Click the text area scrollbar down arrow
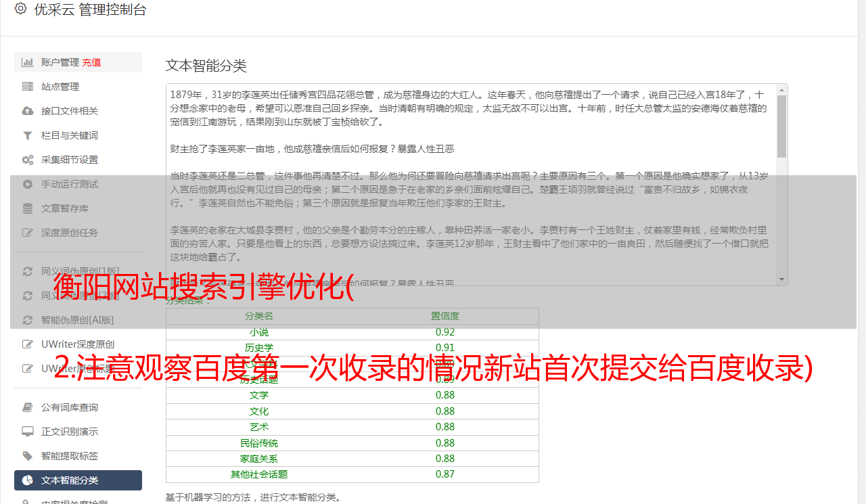This screenshot has width=866, height=504. (x=782, y=279)
